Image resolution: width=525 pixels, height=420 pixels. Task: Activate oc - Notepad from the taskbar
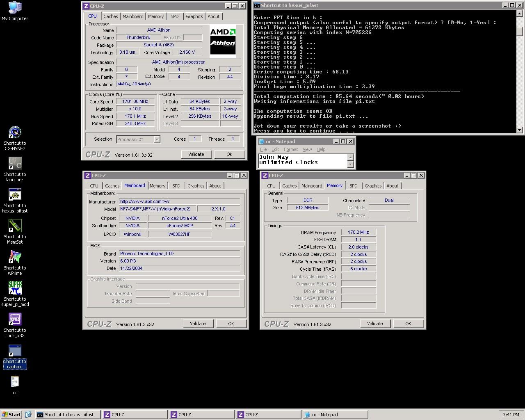[336, 415]
